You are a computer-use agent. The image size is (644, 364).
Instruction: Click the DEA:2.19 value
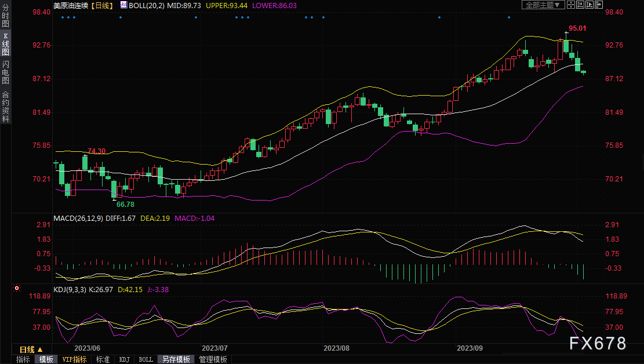tap(155, 218)
